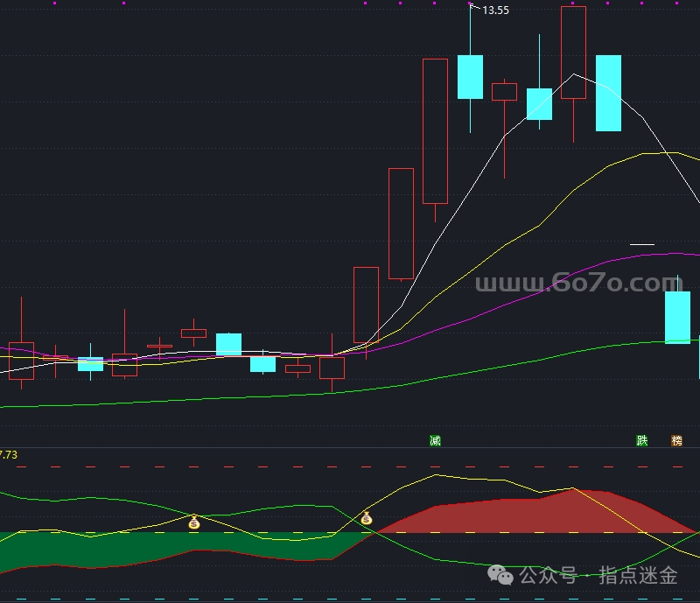Open the orange 榜 marker icon

tap(676, 440)
